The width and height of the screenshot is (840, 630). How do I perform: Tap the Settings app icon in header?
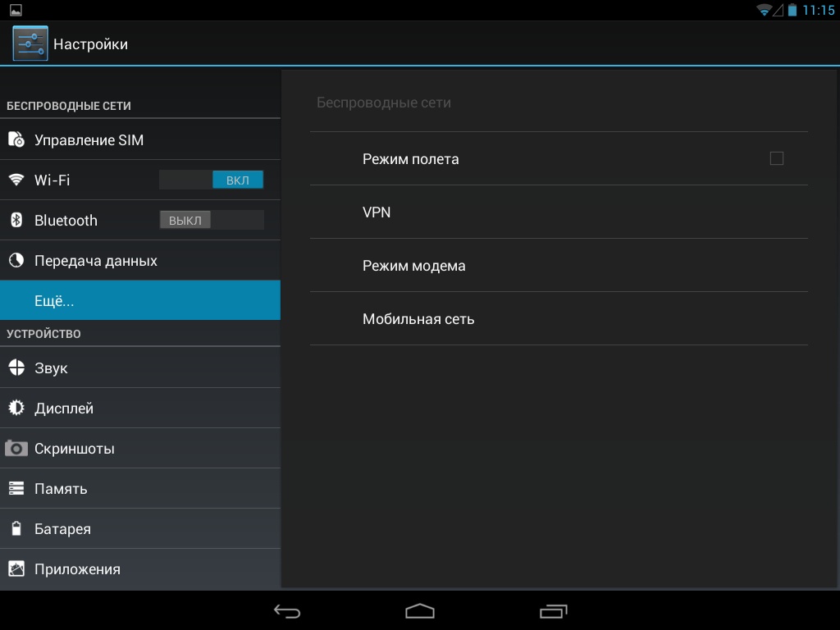[x=30, y=43]
